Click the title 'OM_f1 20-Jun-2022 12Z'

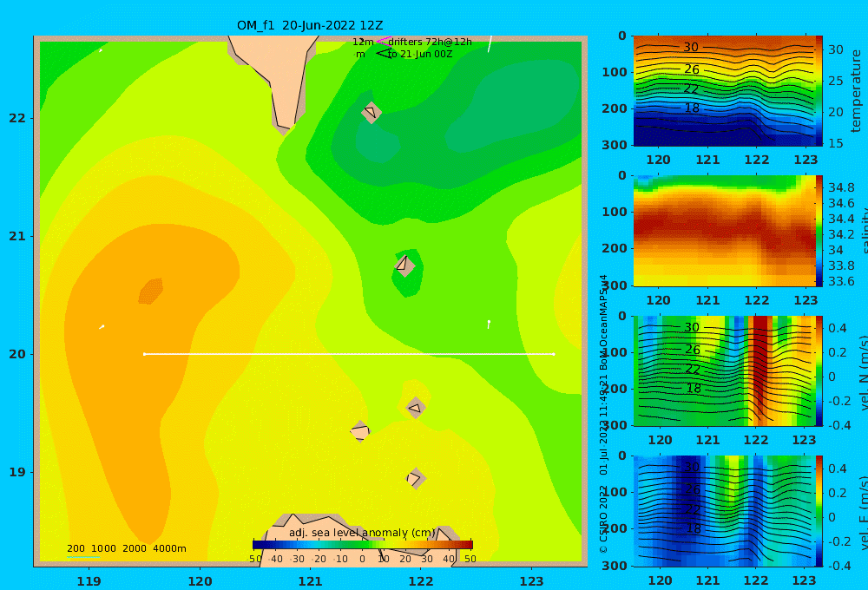[x=310, y=25]
